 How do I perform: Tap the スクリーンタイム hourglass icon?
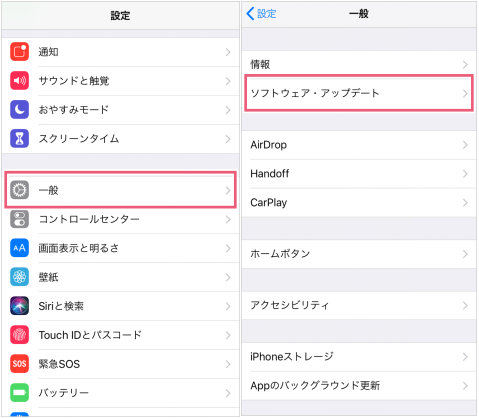pos(19,138)
